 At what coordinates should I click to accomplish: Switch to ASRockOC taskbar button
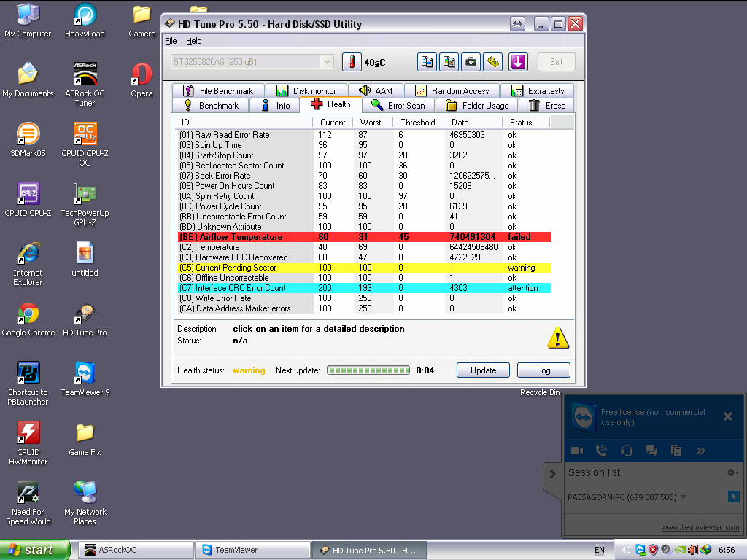point(136,550)
